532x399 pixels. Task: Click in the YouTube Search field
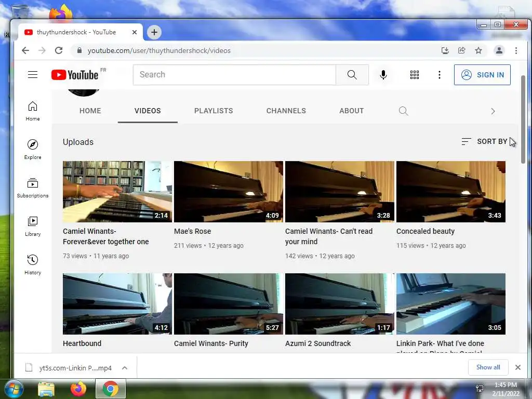point(234,75)
